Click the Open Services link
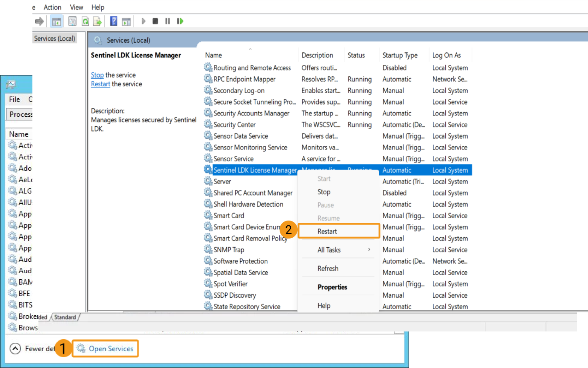The height and width of the screenshot is (368, 588). pyautogui.click(x=111, y=348)
